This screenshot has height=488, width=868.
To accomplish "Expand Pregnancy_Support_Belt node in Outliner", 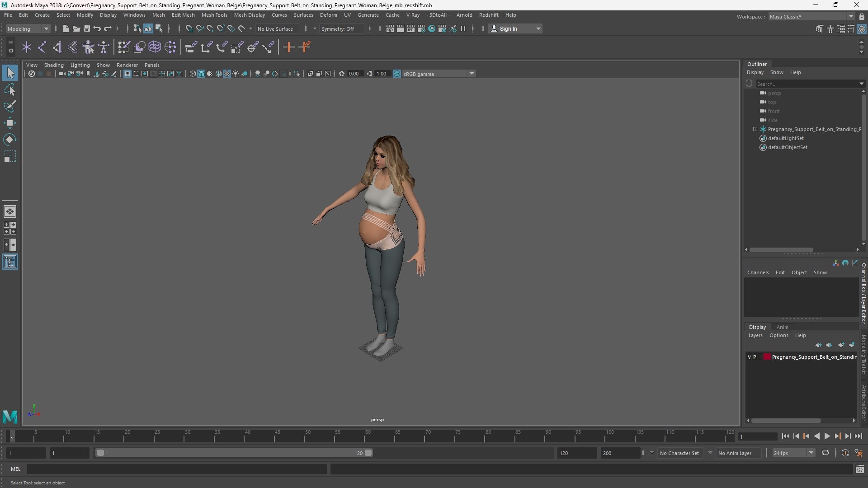I will [755, 129].
